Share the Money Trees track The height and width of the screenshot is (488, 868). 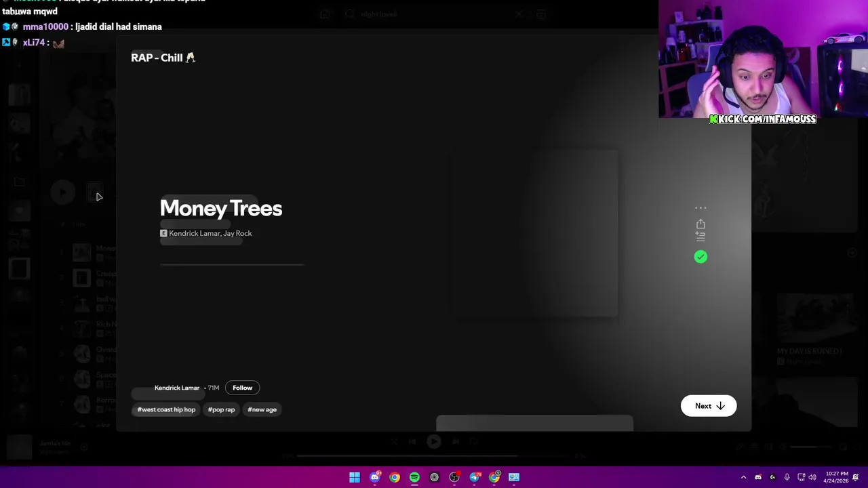click(x=701, y=224)
